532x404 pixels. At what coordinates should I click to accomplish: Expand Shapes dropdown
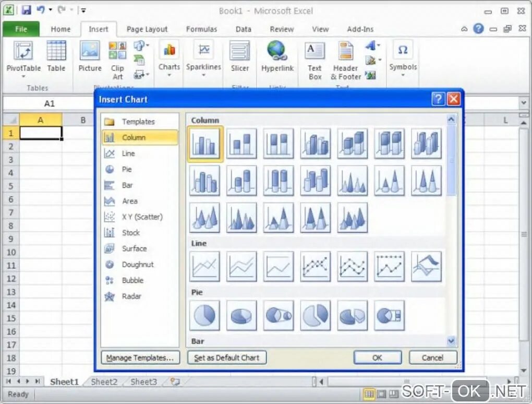click(141, 45)
